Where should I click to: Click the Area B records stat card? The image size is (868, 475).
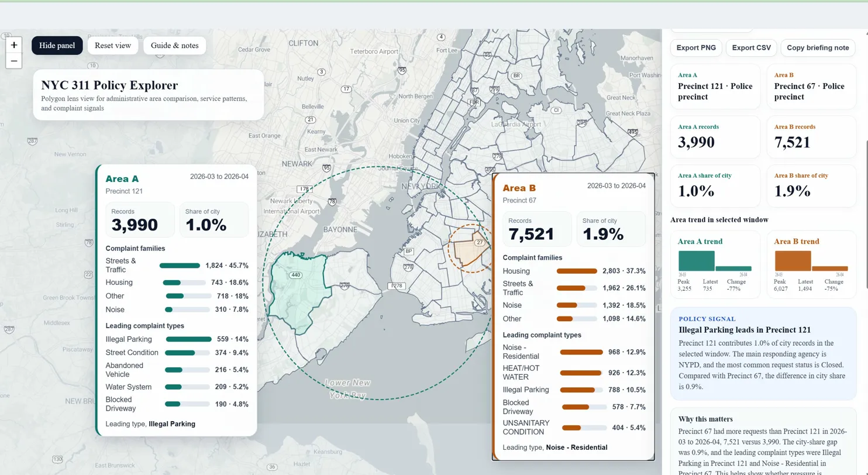(x=812, y=137)
